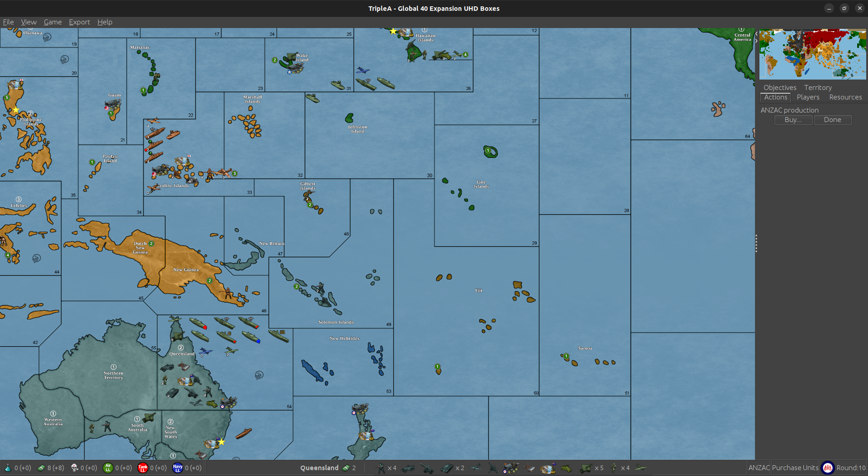Select the Japanese transport off New South Wales
This screenshot has height=476, width=868.
pos(243,433)
